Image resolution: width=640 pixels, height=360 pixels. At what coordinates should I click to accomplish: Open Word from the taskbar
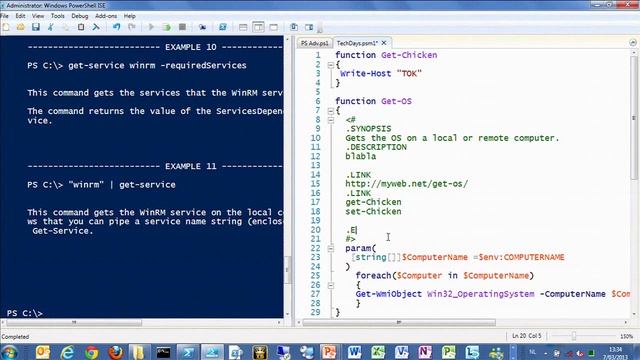point(354,352)
